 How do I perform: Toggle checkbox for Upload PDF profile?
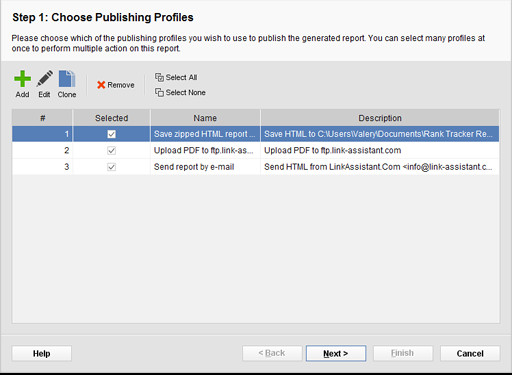tap(112, 150)
